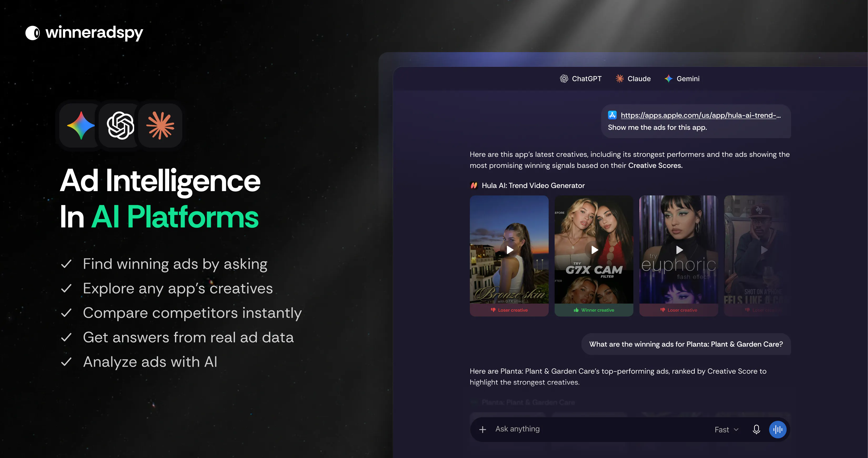Play the euphoric flash effect video creative

679,250
